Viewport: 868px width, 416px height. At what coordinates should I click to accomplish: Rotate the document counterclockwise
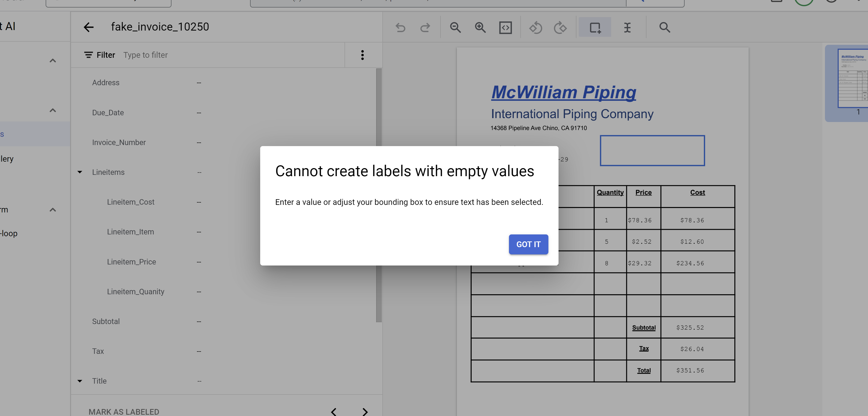pyautogui.click(x=536, y=27)
